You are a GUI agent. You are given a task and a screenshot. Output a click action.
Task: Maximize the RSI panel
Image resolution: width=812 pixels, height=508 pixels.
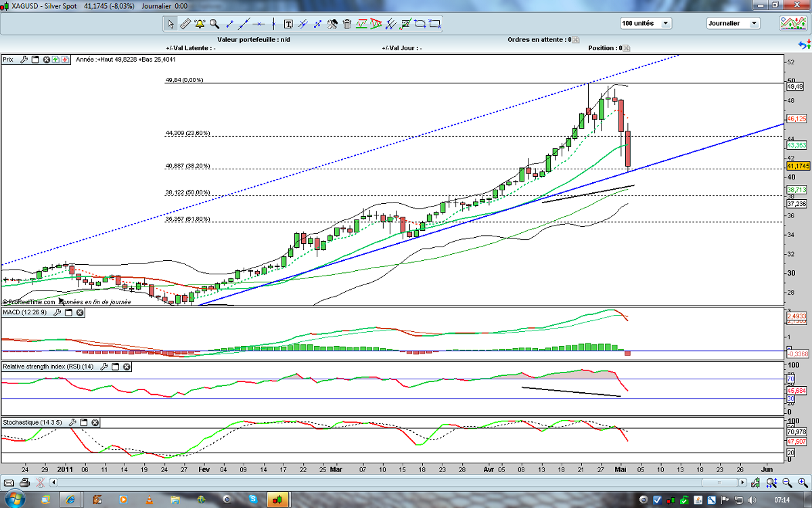[x=115, y=366]
